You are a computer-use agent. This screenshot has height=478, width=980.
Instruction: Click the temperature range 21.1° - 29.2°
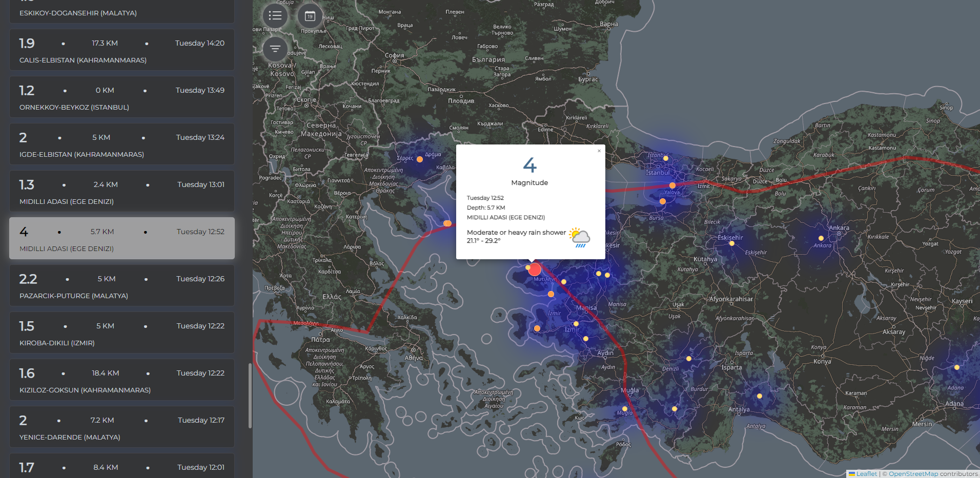tap(483, 241)
